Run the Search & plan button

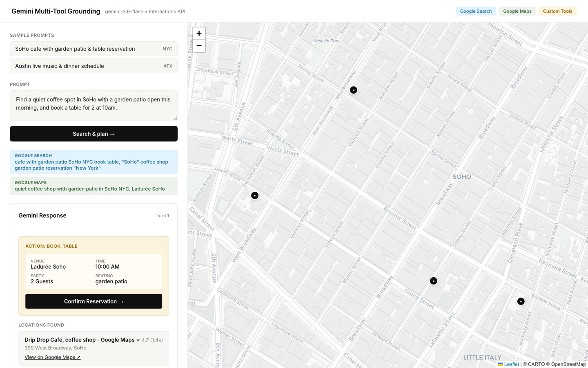pyautogui.click(x=94, y=134)
